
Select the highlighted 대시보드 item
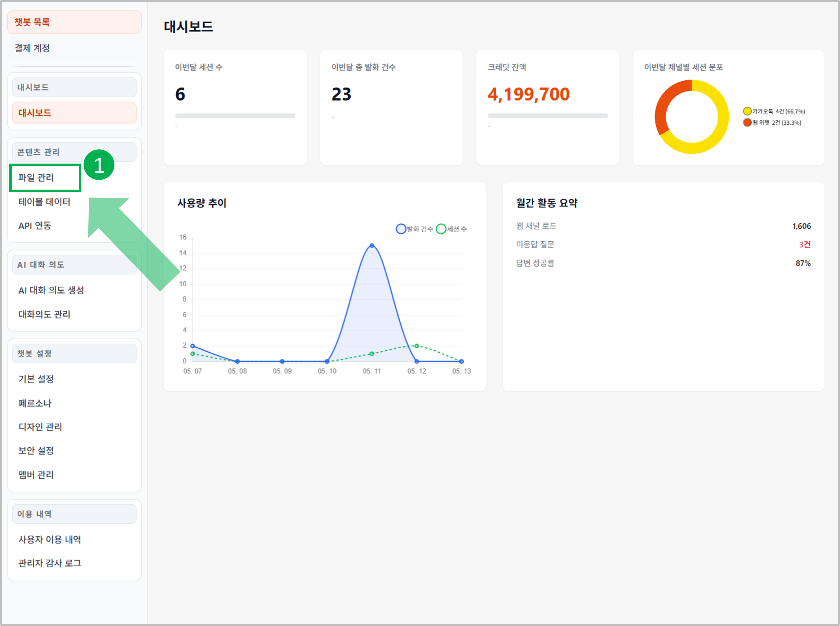74,113
